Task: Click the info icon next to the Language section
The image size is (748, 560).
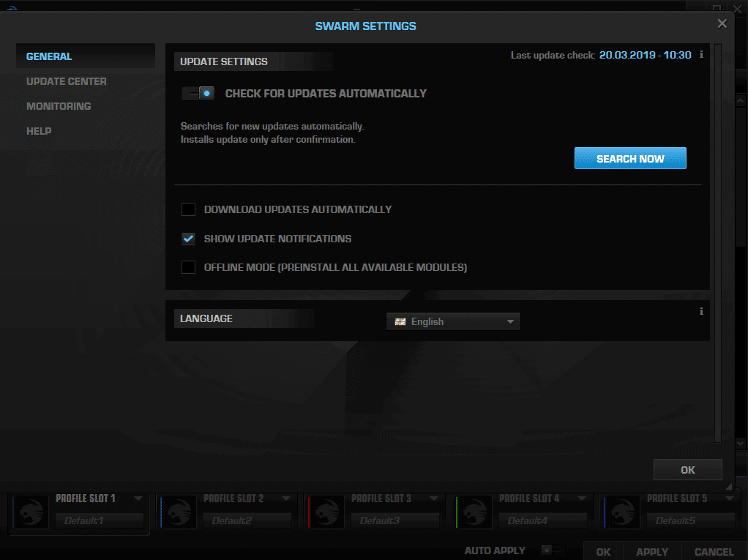Action: tap(700, 311)
